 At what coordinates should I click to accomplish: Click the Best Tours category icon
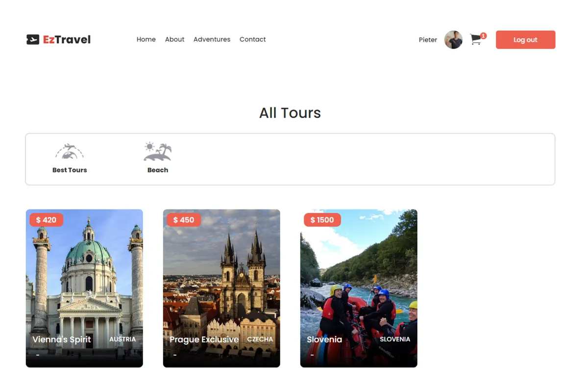70,152
